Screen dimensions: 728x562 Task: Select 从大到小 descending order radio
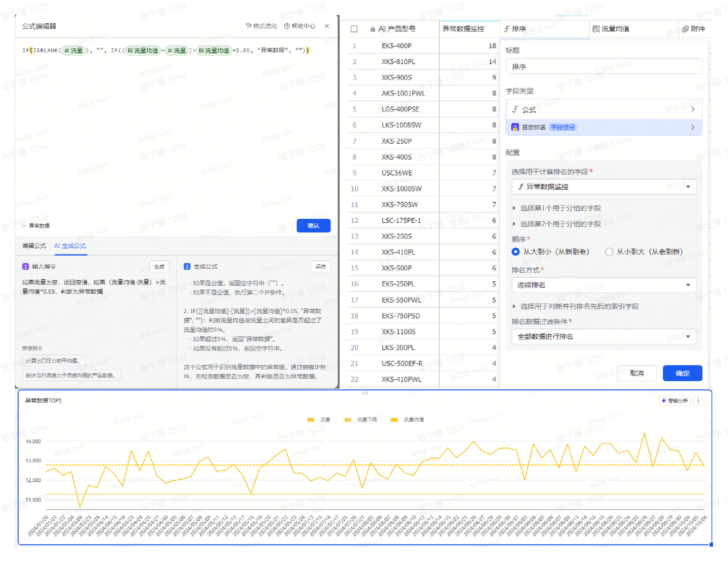(515, 252)
